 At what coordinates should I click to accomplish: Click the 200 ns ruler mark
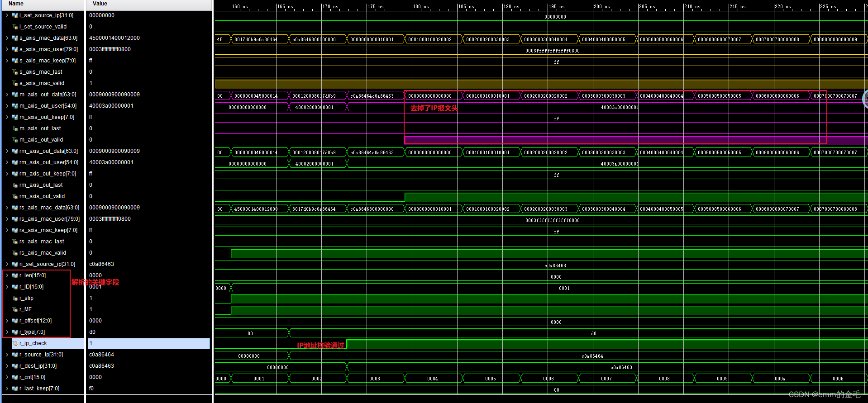coord(601,6)
